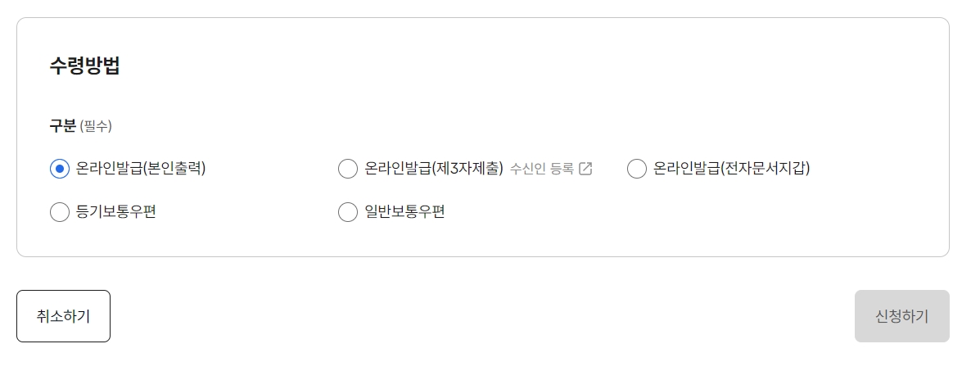Image resolution: width=980 pixels, height=371 pixels.
Task: Click the 온라인발급(본인출력) label text
Action: click(x=141, y=168)
